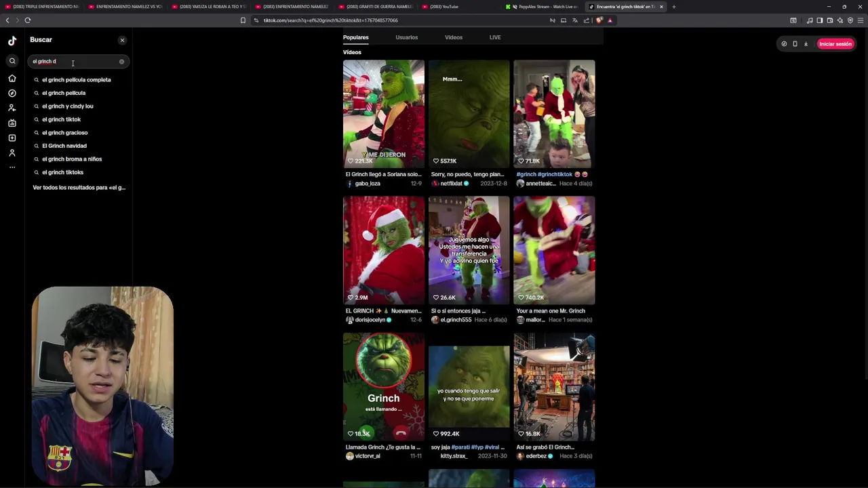Image resolution: width=868 pixels, height=488 pixels.
Task: Open the video thumbnail with 740.2K likes
Action: click(554, 250)
